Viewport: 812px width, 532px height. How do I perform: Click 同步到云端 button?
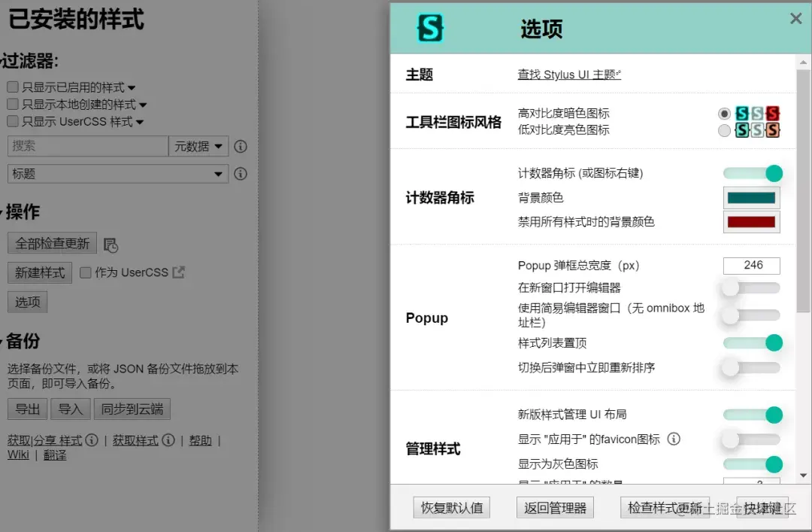[132, 409]
